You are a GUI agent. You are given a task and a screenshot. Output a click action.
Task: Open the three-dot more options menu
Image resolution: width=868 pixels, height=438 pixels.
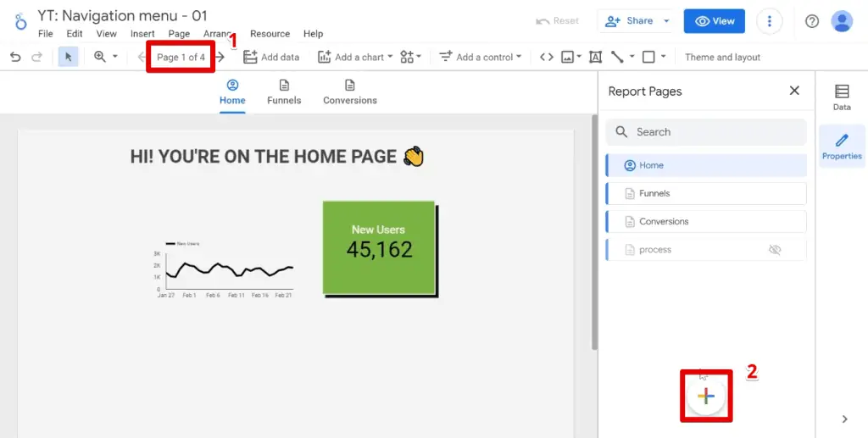pos(769,21)
